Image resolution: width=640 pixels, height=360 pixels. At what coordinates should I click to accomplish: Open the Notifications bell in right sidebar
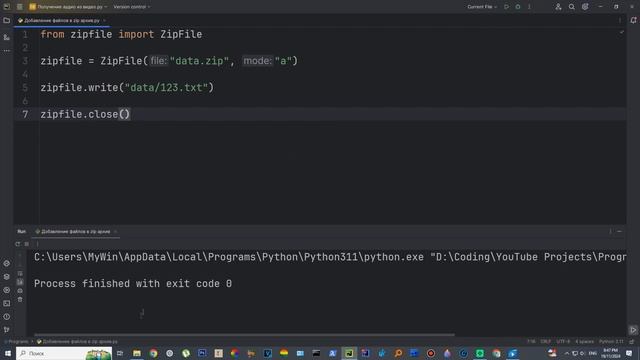click(x=633, y=20)
